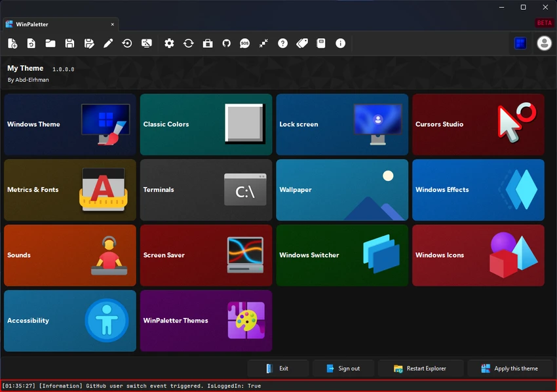Open the Cursors Studio tile
The height and width of the screenshot is (392, 557).
coord(478,125)
